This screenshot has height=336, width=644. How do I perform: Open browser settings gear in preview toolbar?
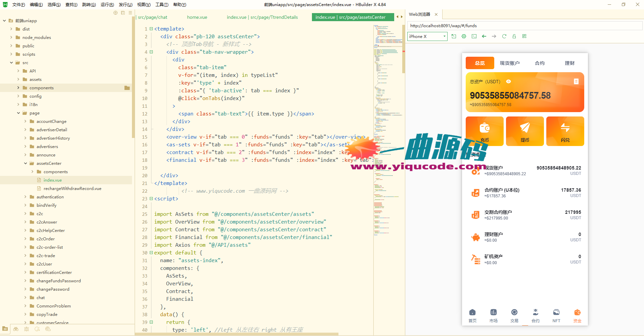click(x=464, y=36)
